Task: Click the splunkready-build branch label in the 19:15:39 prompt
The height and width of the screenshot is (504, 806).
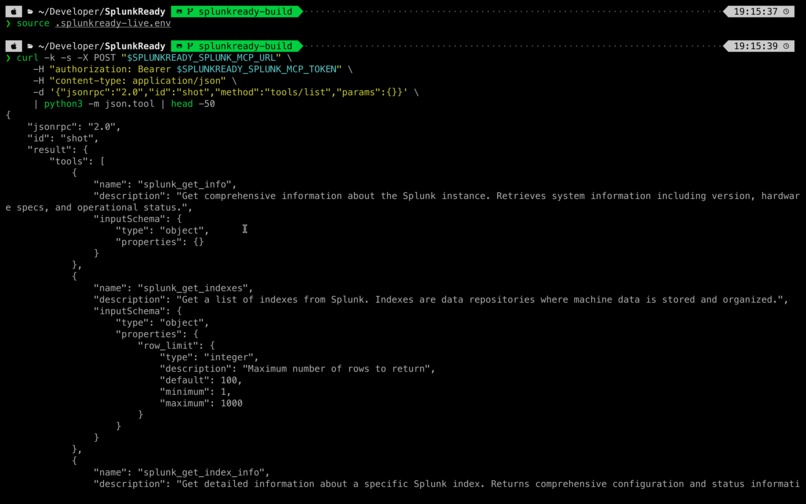Action: click(x=245, y=46)
